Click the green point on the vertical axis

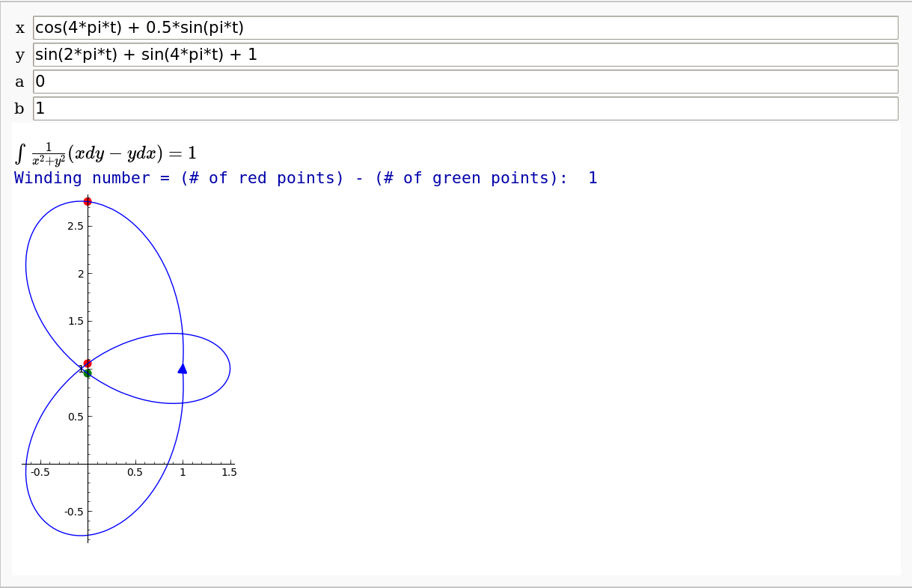coord(88,373)
